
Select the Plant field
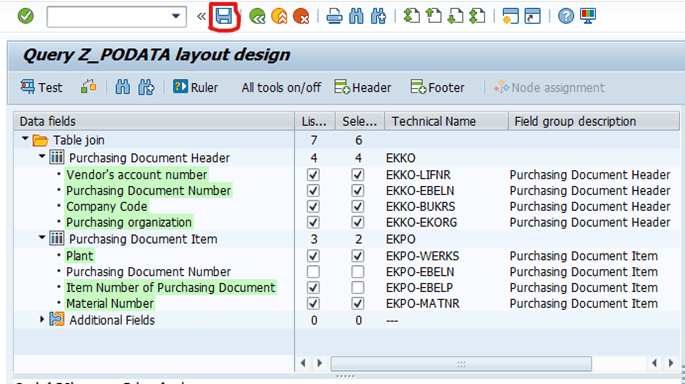[x=80, y=256]
